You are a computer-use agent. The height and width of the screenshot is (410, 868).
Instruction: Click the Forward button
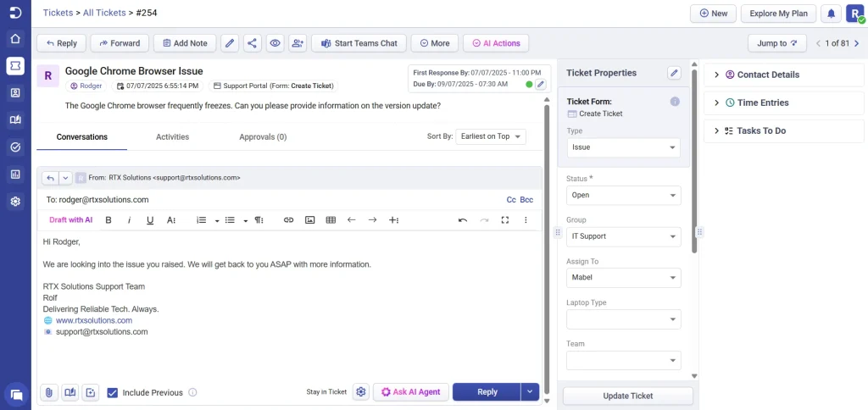point(120,43)
